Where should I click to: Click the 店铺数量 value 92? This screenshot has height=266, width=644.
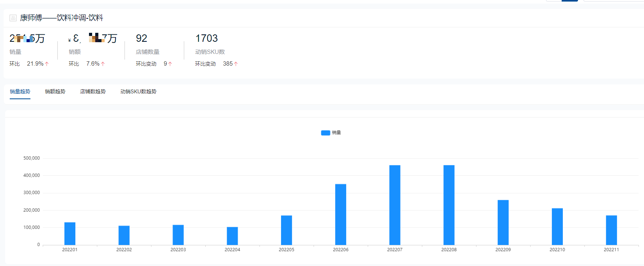point(141,38)
